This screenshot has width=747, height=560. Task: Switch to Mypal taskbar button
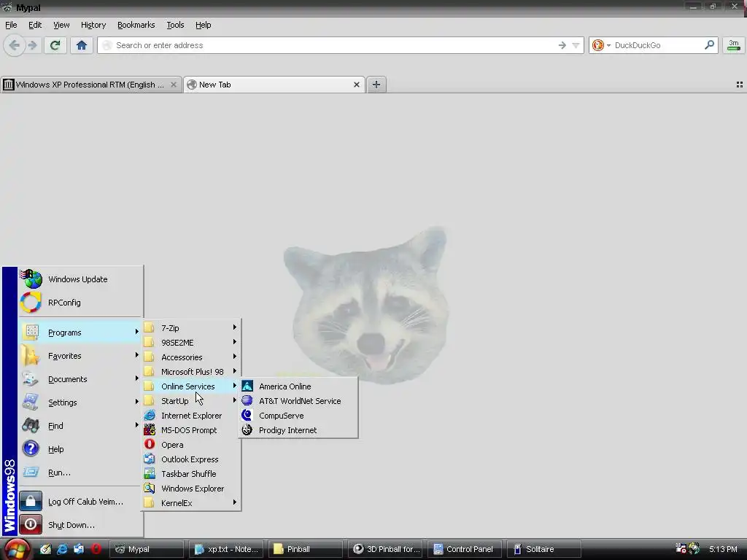click(147, 549)
